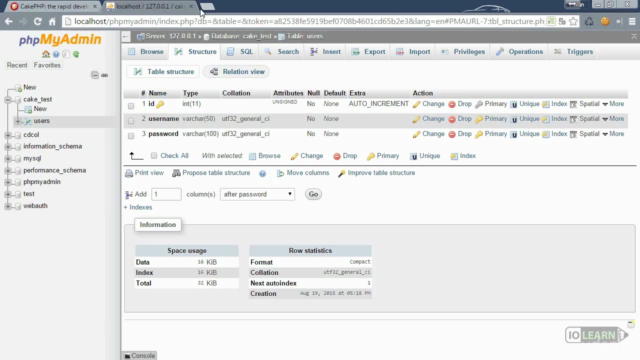The width and height of the screenshot is (640, 360).
Task: Collapse all navigation tree icon
Action: 95,75
